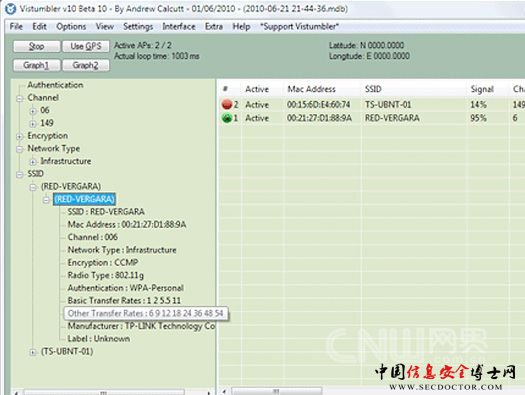Collapse the outer (RED-VERGARA) node
This screenshot has width=525, height=395.
[x=33, y=187]
